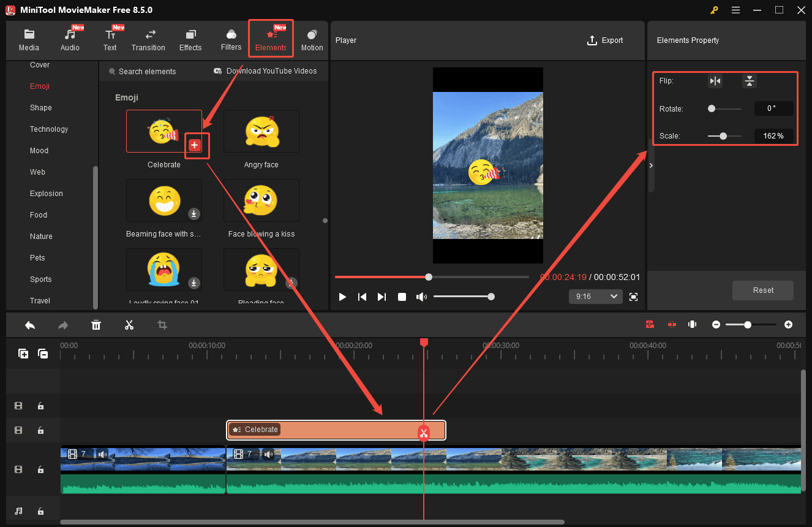The height and width of the screenshot is (527, 812).
Task: Add a new track to the timeline
Action: [x=23, y=354]
